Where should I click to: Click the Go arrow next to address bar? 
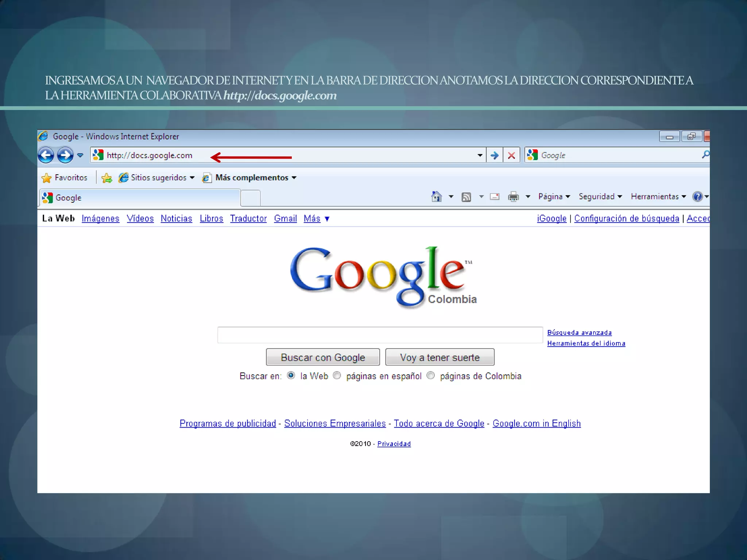495,155
